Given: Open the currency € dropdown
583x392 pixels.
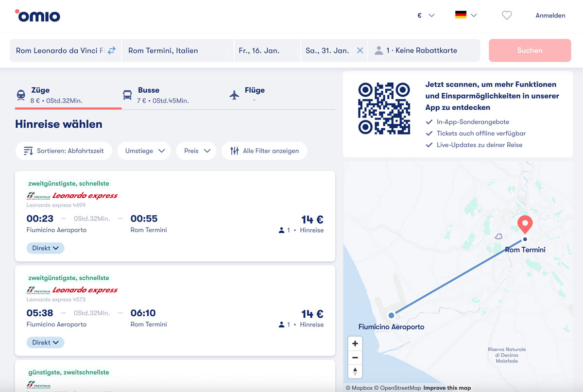Looking at the screenshot, I should pos(426,16).
